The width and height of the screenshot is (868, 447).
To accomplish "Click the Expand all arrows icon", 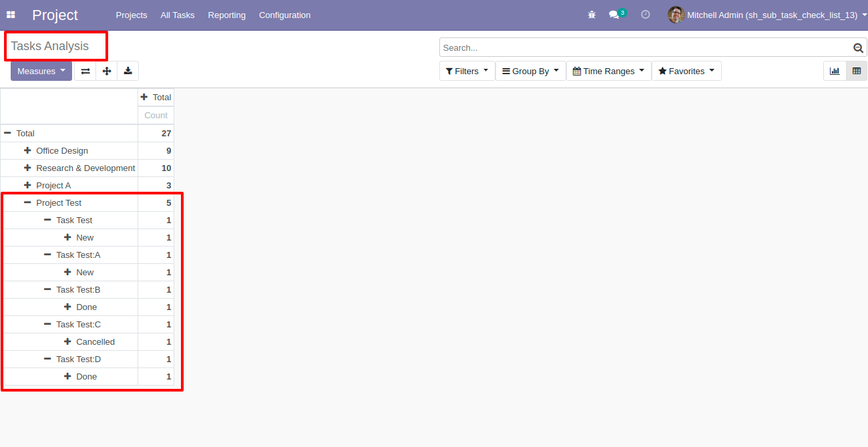I will pyautogui.click(x=107, y=71).
